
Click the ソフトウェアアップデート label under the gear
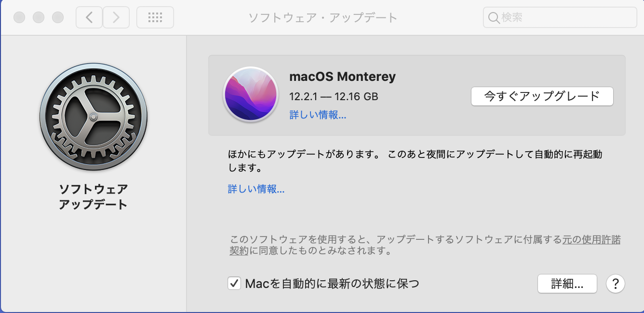coord(94,196)
